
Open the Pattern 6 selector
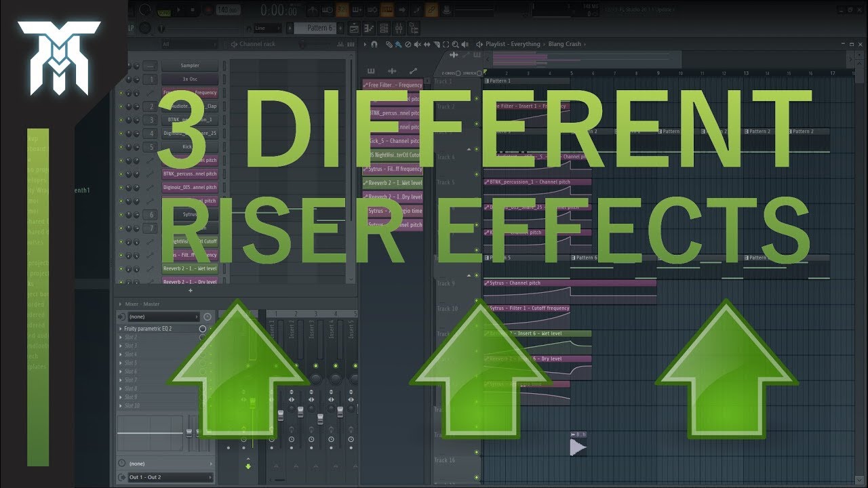click(316, 28)
